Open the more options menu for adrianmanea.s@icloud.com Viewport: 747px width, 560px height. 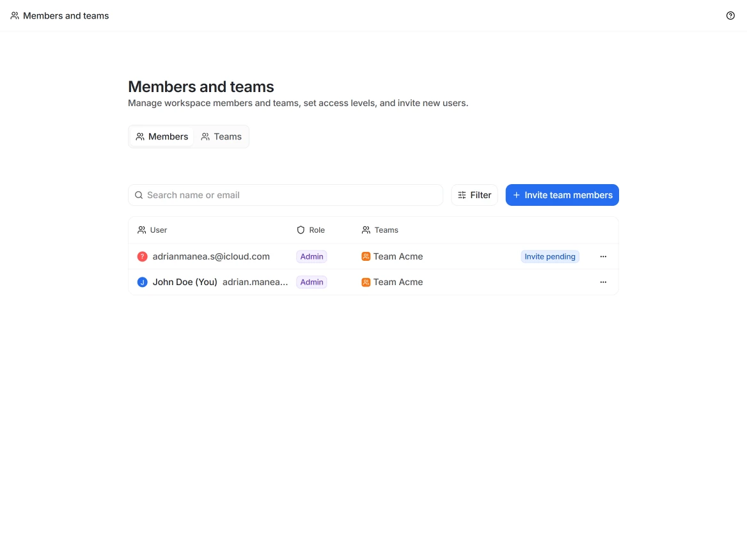pos(603,256)
